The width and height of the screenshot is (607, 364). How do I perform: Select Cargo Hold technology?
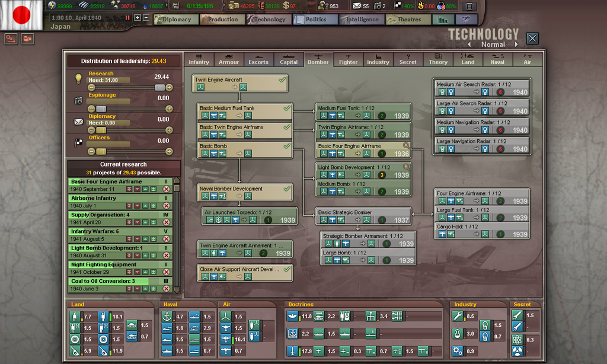482,231
